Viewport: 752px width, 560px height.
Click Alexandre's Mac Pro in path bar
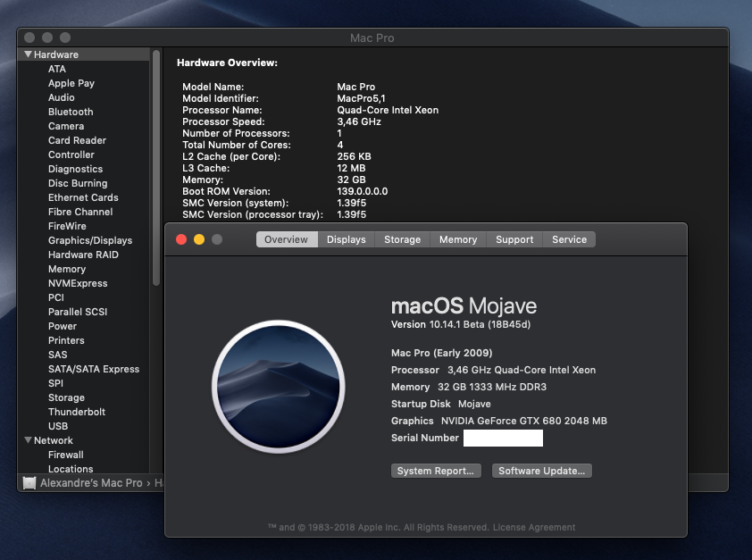click(91, 483)
